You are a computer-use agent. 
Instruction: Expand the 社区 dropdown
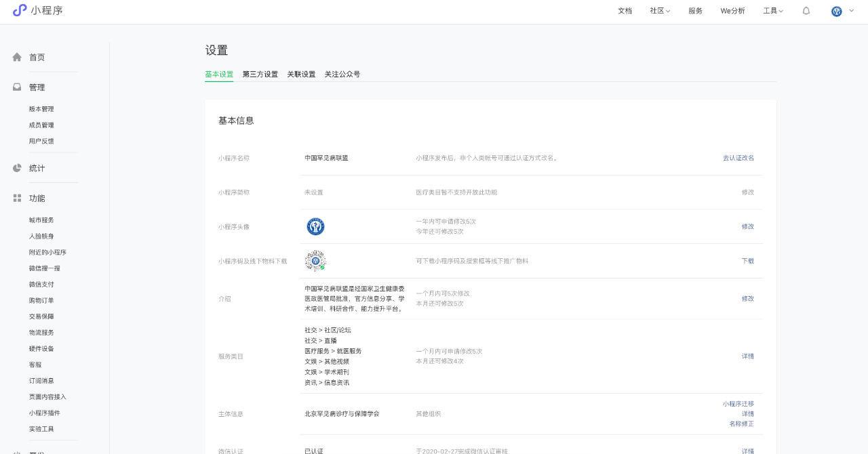click(x=660, y=11)
